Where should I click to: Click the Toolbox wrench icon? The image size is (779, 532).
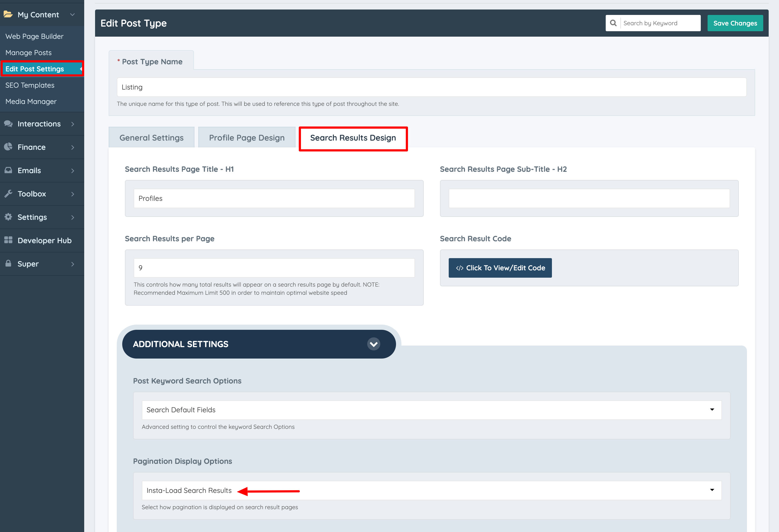(8, 194)
